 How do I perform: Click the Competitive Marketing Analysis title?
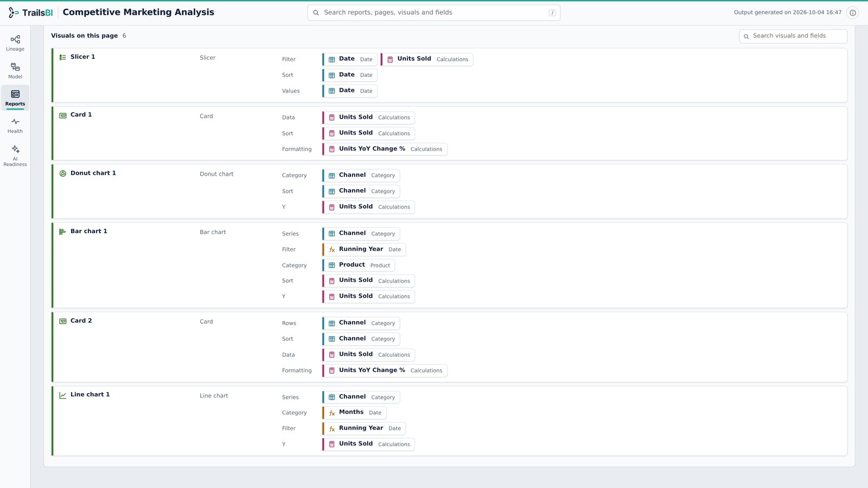click(x=138, y=12)
